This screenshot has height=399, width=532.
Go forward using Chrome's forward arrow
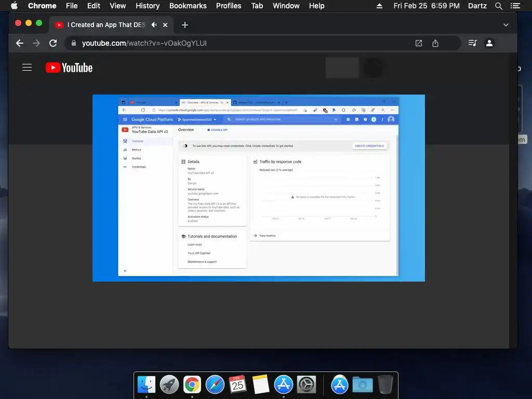pos(36,43)
